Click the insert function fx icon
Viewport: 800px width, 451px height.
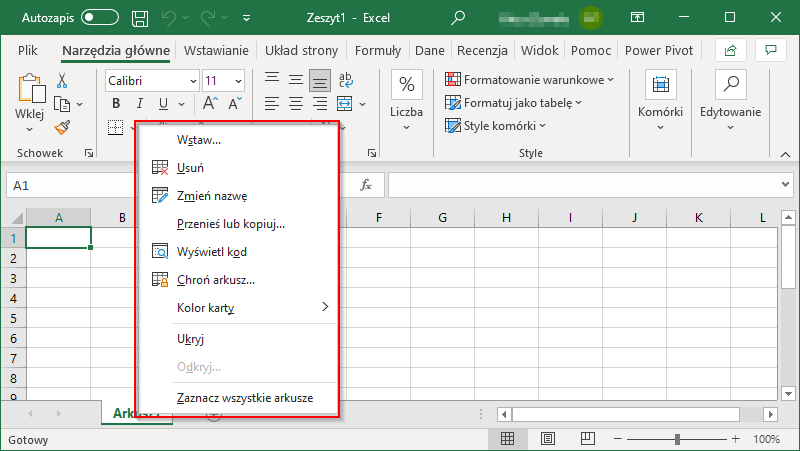366,185
